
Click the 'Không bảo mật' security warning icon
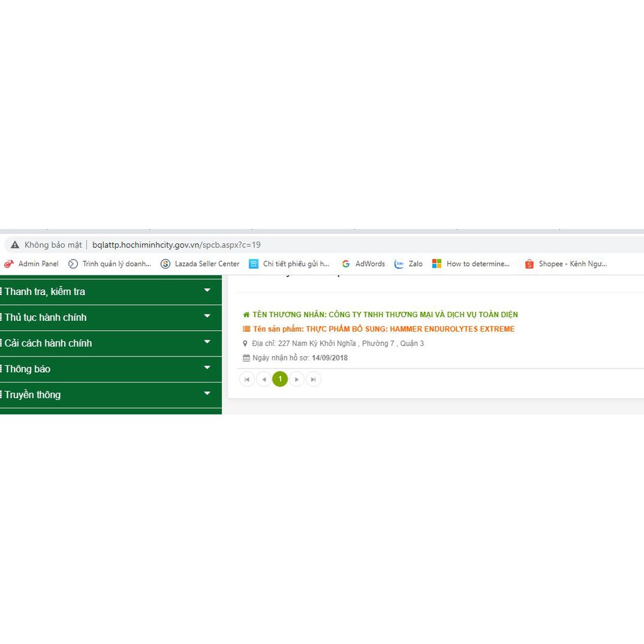tap(15, 245)
